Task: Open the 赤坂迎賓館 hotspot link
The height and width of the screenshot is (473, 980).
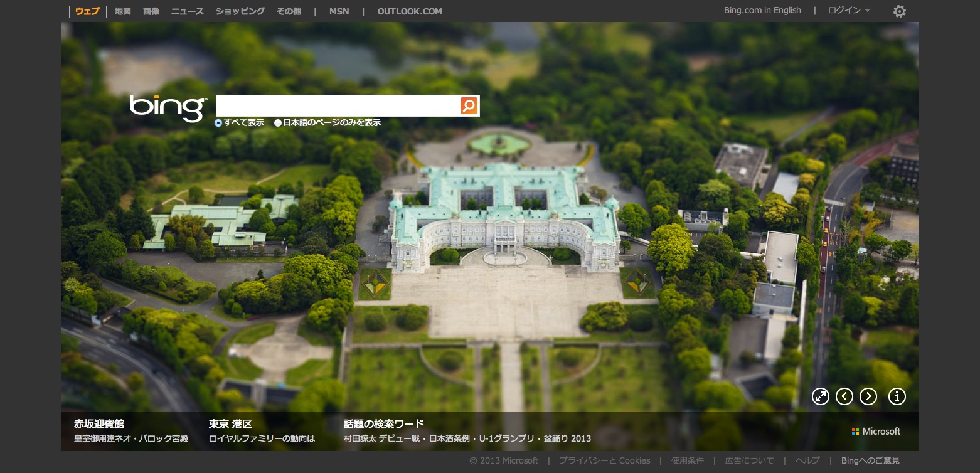Action: 99,424
